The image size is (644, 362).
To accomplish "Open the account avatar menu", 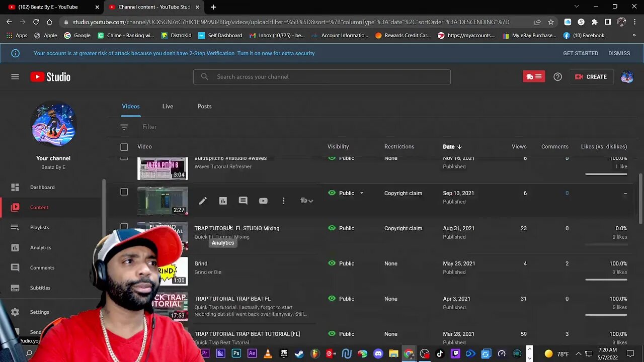I will 627,77.
